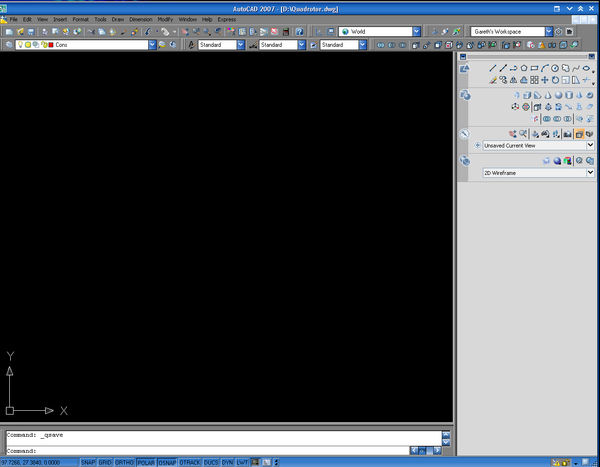Toggle OSNAP in status bar
The width and height of the screenshot is (600, 467).
[167, 462]
